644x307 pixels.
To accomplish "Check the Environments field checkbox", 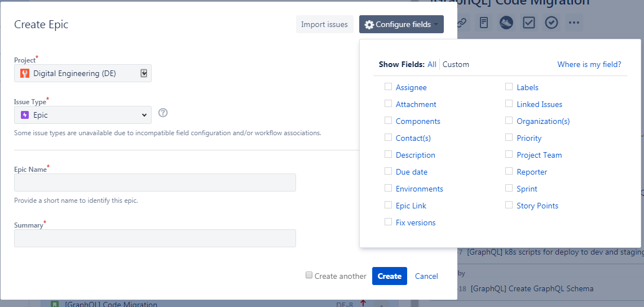I will coord(388,188).
